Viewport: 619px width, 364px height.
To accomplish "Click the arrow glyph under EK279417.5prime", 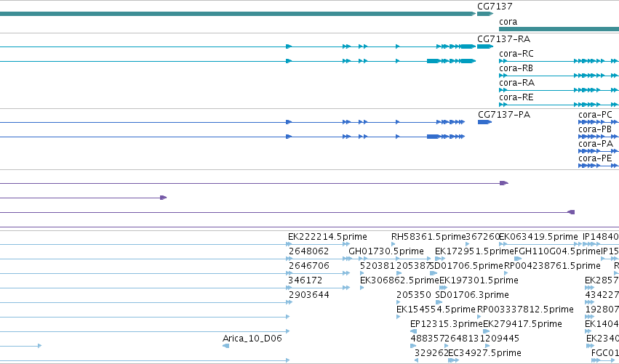I will click(486, 331).
